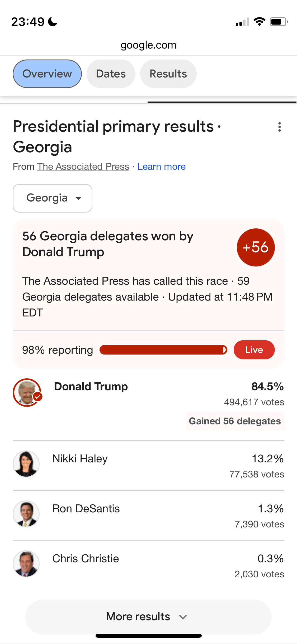Tap the Do Not Disturb moon icon
The width and height of the screenshot is (297, 644).
click(x=53, y=22)
